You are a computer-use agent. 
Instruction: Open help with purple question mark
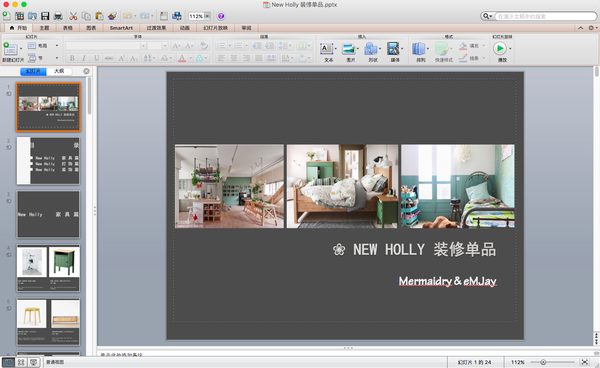click(221, 16)
